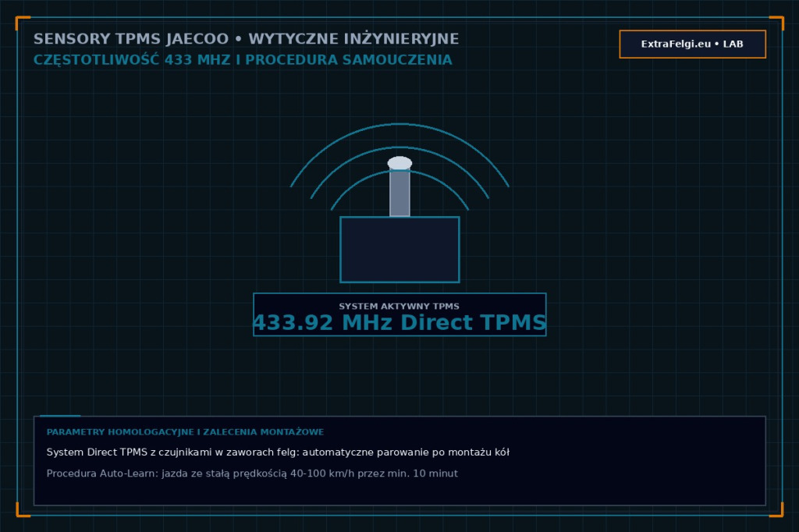Click the ExtraFelgi.eu • LAB badge
The height and width of the screenshot is (532, 799).
(x=693, y=44)
